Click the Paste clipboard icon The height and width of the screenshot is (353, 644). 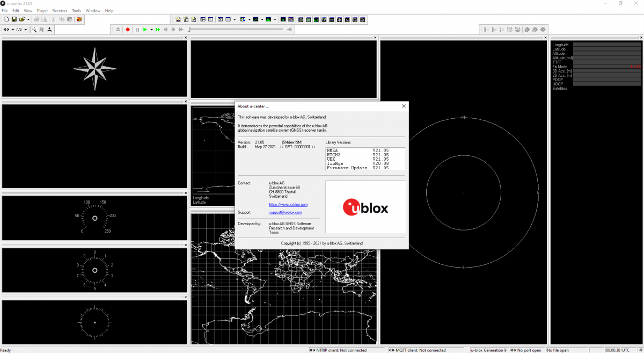[x=69, y=19]
